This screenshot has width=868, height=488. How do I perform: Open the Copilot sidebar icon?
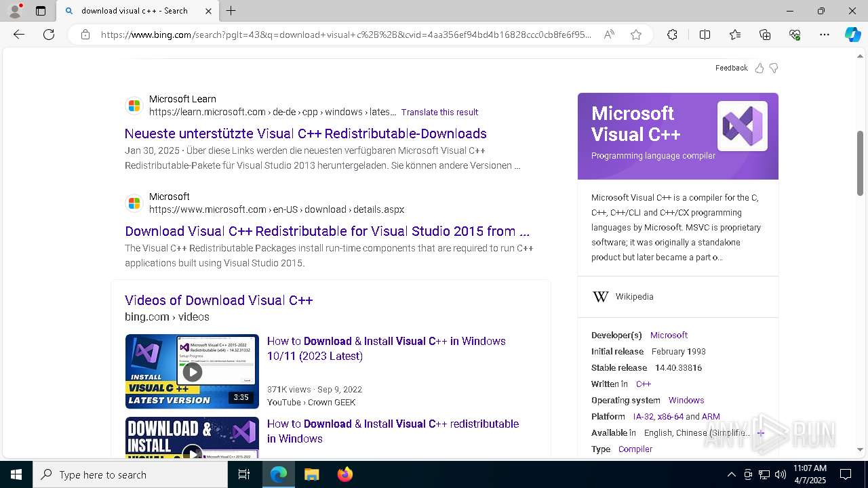(852, 35)
